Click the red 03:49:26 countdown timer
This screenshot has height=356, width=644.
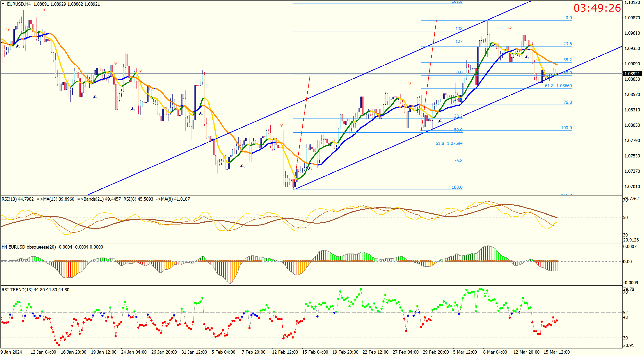pos(597,8)
